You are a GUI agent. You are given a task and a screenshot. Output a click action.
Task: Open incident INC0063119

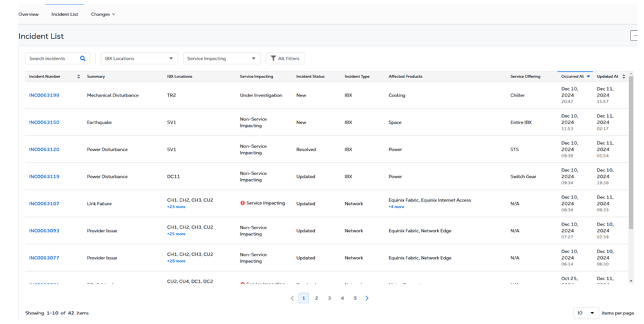(44, 176)
